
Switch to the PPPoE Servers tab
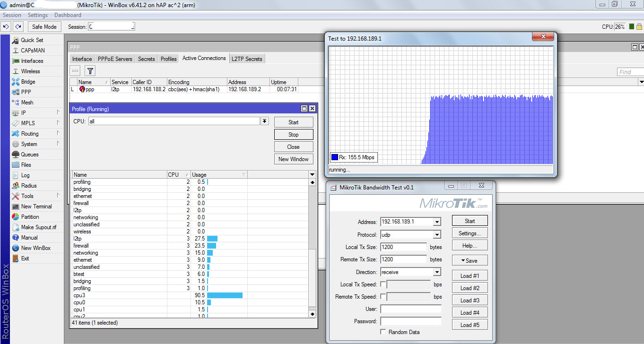point(115,59)
